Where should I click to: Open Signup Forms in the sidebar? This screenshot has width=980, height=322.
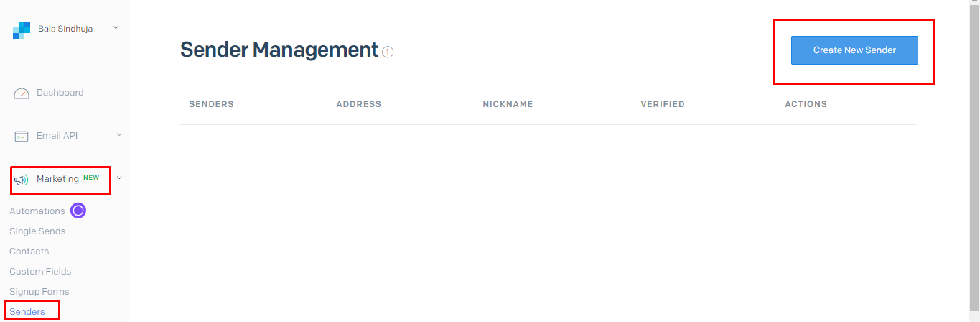(39, 292)
